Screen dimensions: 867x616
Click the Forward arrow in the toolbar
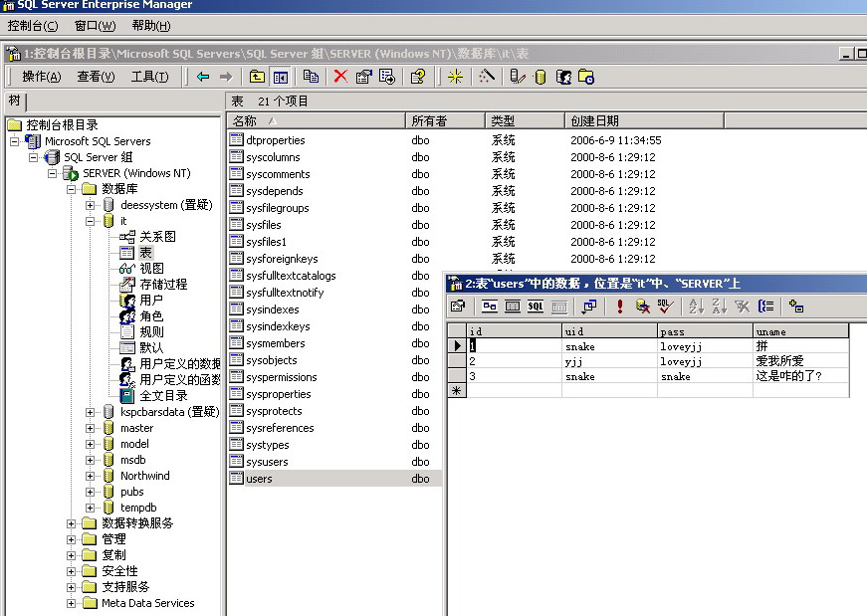[x=226, y=77]
